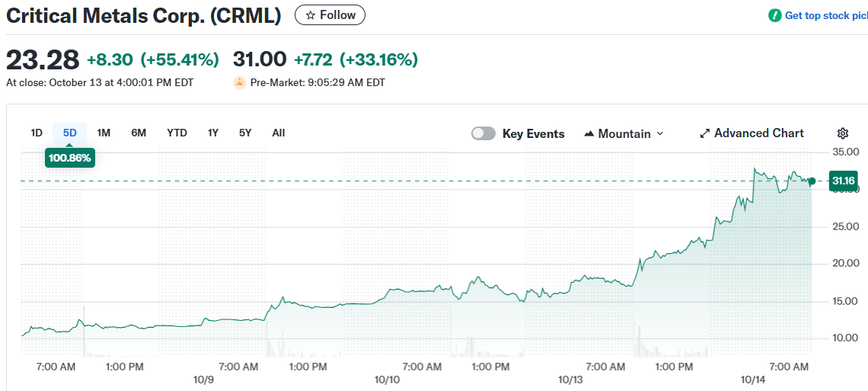Screen dimensions: 868x391
Task: Click the 31.16 current price marker
Action: pyautogui.click(x=843, y=181)
